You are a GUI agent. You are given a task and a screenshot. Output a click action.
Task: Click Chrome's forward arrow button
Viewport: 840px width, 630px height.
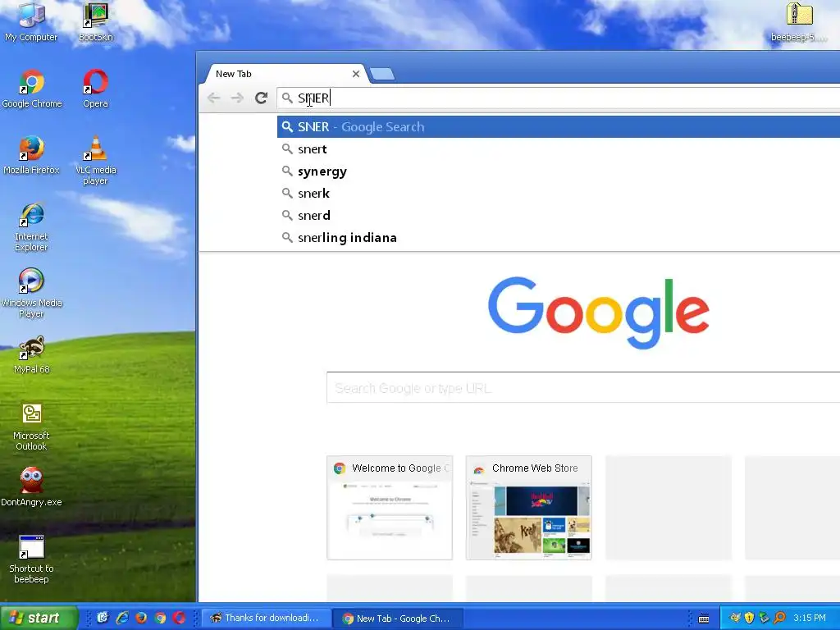tap(237, 98)
